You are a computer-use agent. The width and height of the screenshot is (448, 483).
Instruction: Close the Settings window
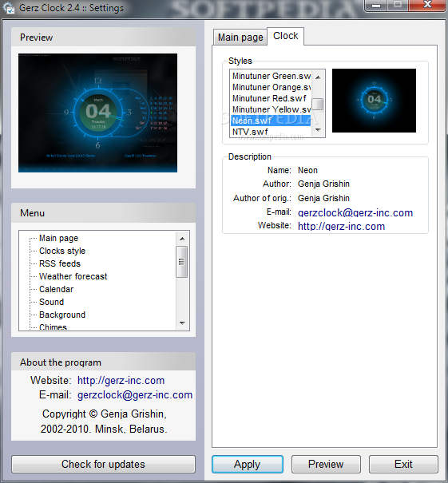point(428,5)
